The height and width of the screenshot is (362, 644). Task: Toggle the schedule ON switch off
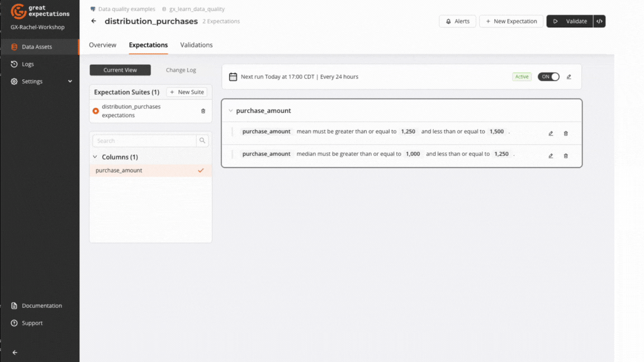[548, 77]
